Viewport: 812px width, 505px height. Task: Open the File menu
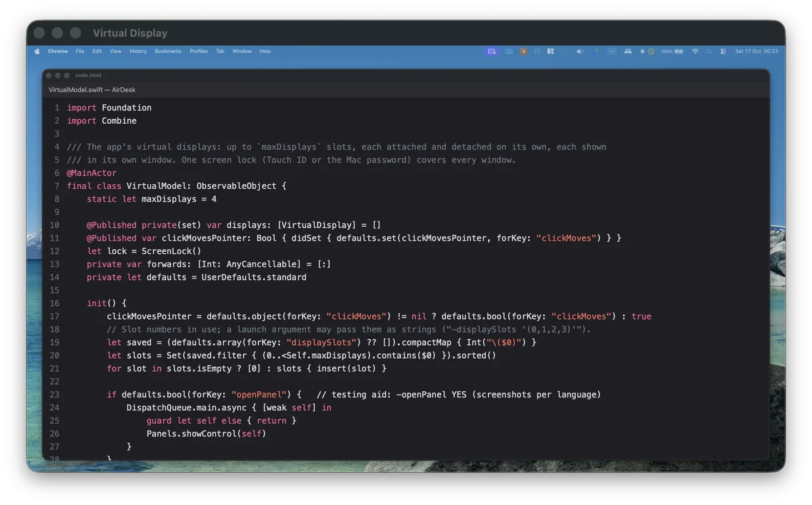[x=80, y=51]
